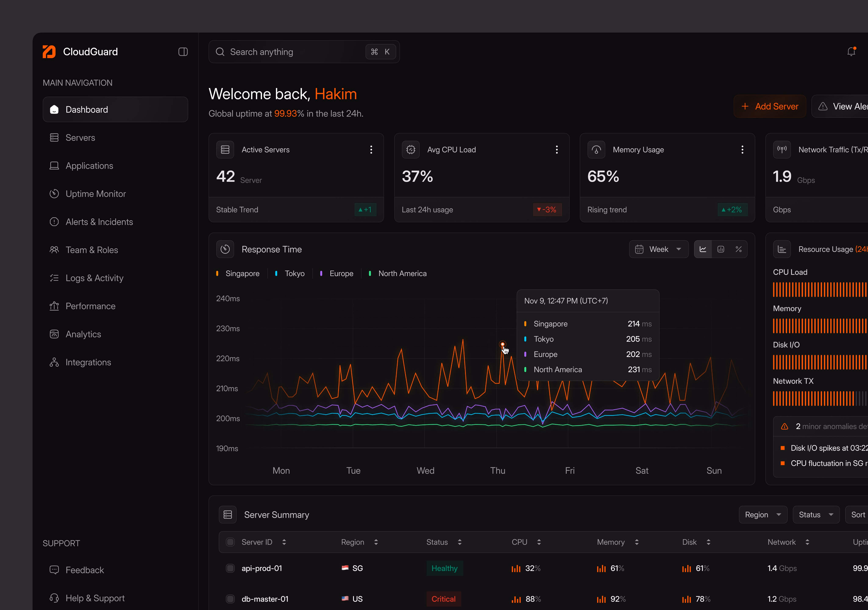
Task: Tick the select-all checkbox in table header
Action: 230,542
